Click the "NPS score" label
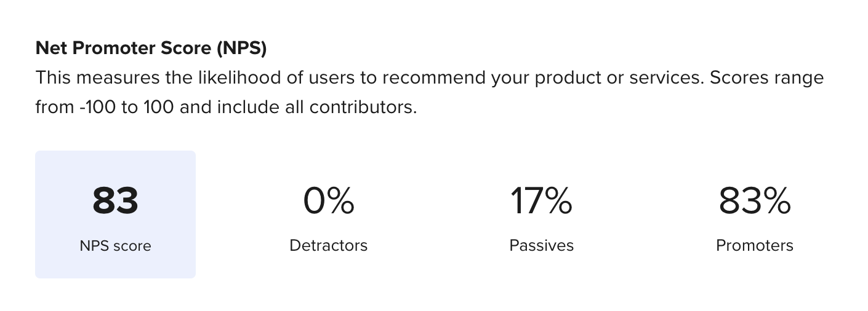Screen dimensions: 868x311 click(x=115, y=246)
